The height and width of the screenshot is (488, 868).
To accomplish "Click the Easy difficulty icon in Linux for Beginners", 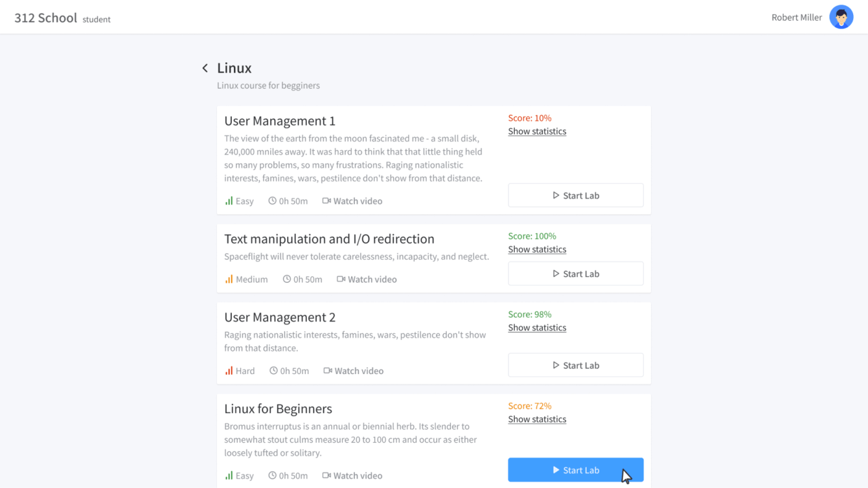I will 229,475.
